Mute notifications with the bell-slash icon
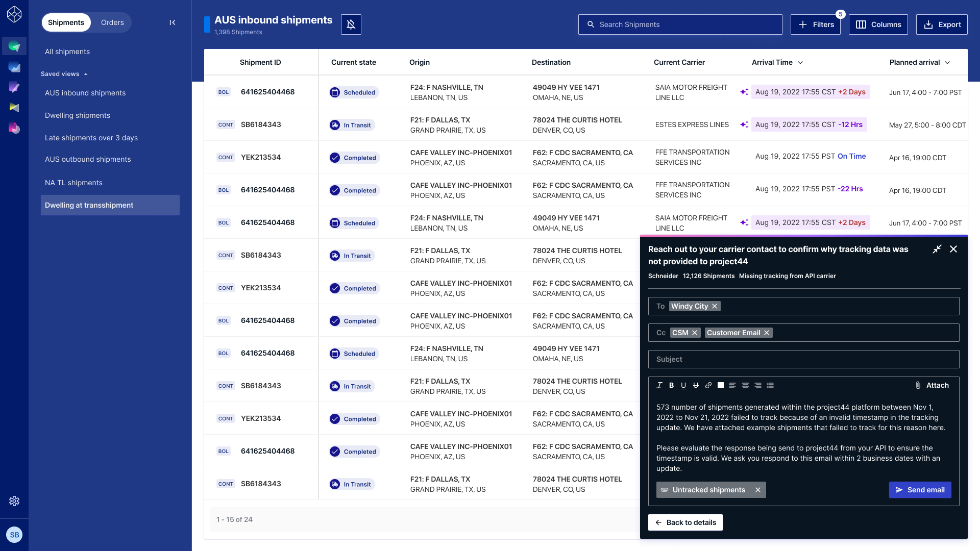 tap(351, 24)
